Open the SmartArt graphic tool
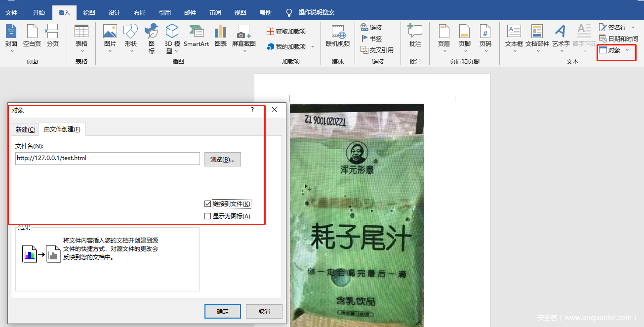 point(196,33)
